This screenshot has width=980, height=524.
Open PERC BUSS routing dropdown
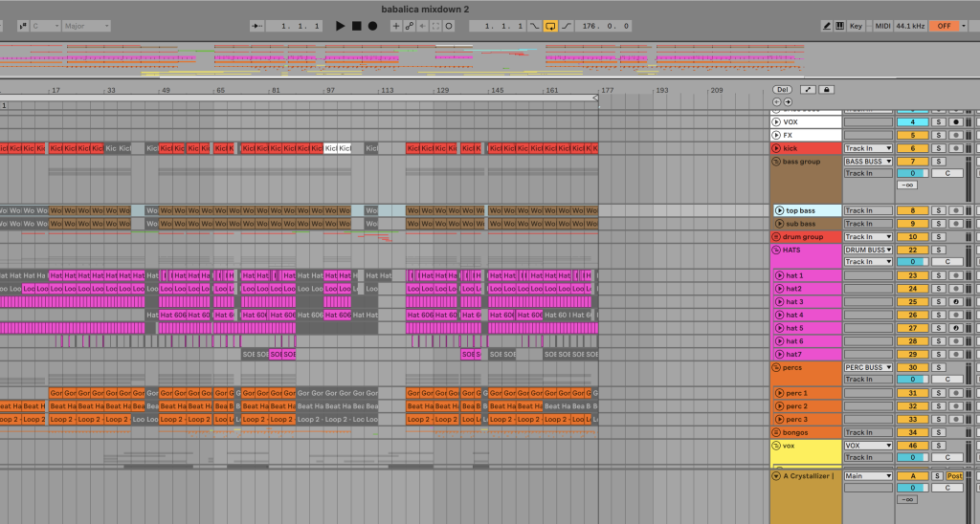[868, 367]
